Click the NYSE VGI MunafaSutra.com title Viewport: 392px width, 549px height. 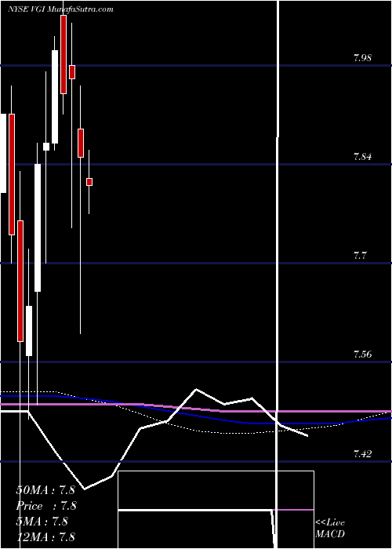click(60, 9)
